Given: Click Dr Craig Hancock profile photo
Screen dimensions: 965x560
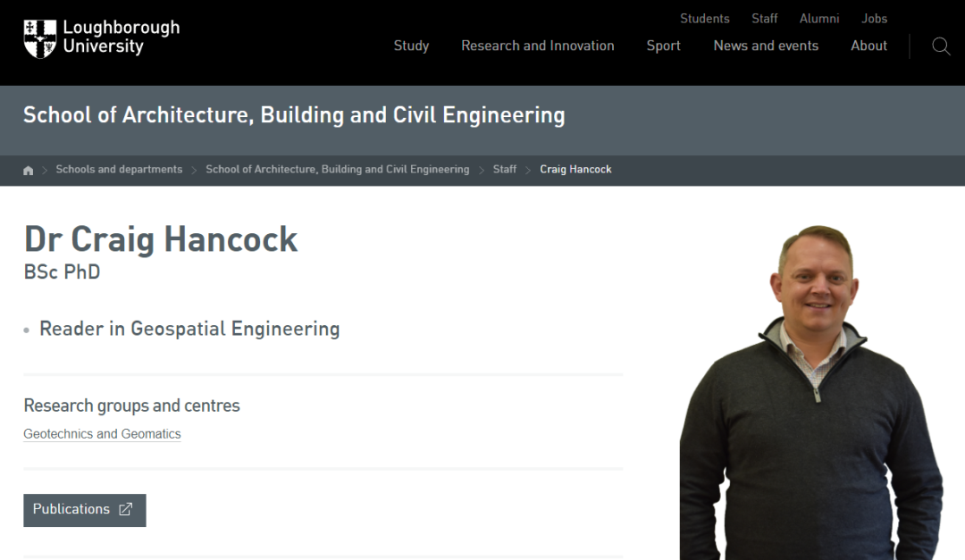Looking at the screenshot, I should pos(811,393).
